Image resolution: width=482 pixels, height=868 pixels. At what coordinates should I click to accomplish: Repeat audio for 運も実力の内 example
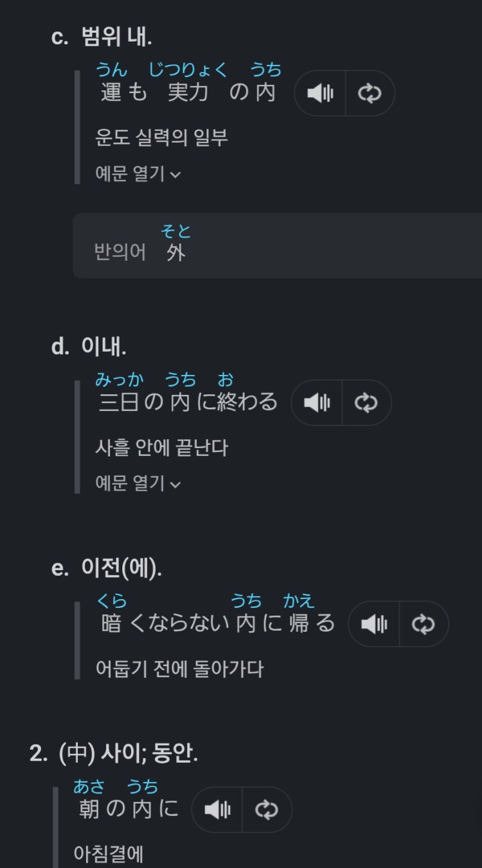click(370, 93)
